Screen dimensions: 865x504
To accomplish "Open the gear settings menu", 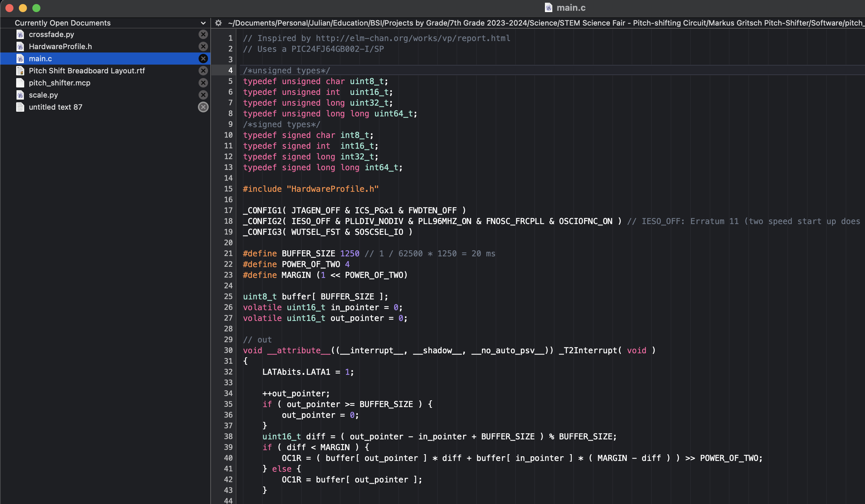I will 218,23.
